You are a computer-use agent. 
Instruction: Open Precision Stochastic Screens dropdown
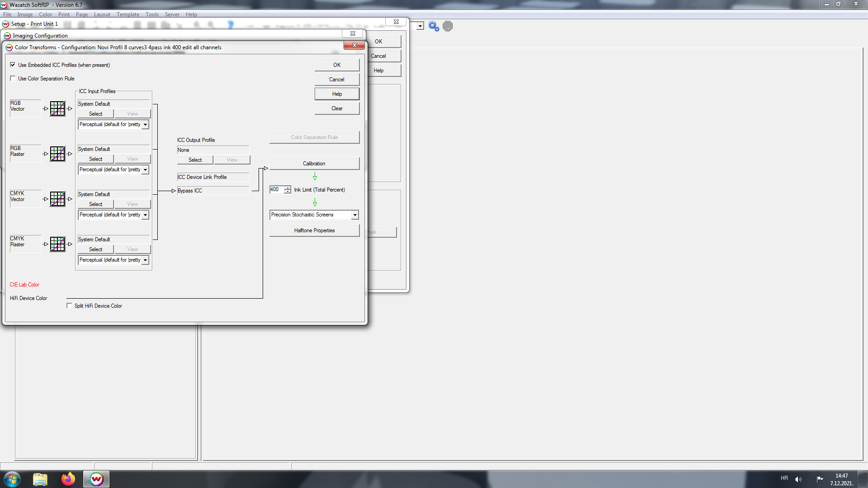[355, 215]
